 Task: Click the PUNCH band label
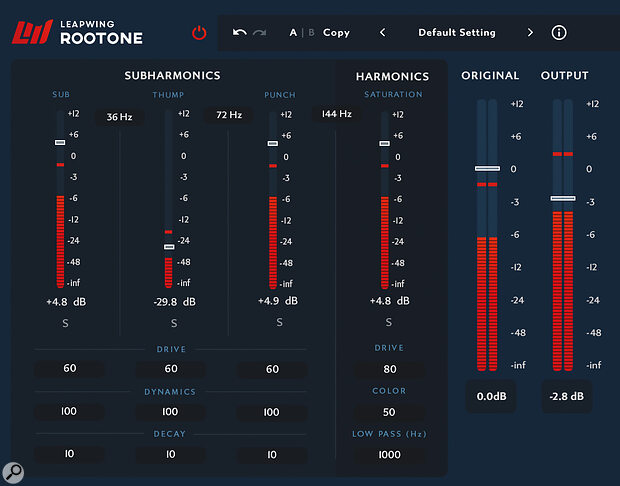[x=280, y=95]
